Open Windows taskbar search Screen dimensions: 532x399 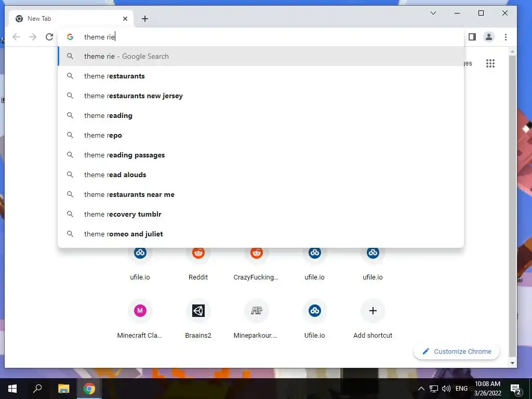(x=37, y=389)
